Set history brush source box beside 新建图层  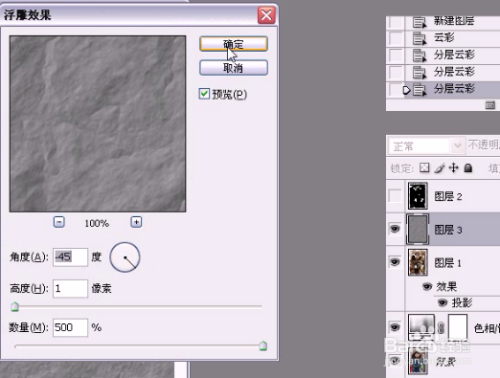(396, 22)
